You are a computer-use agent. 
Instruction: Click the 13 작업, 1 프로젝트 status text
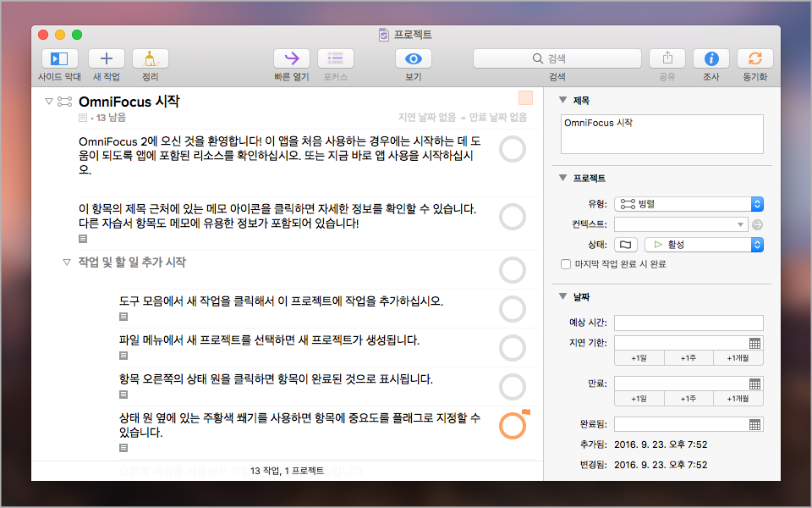coord(288,471)
